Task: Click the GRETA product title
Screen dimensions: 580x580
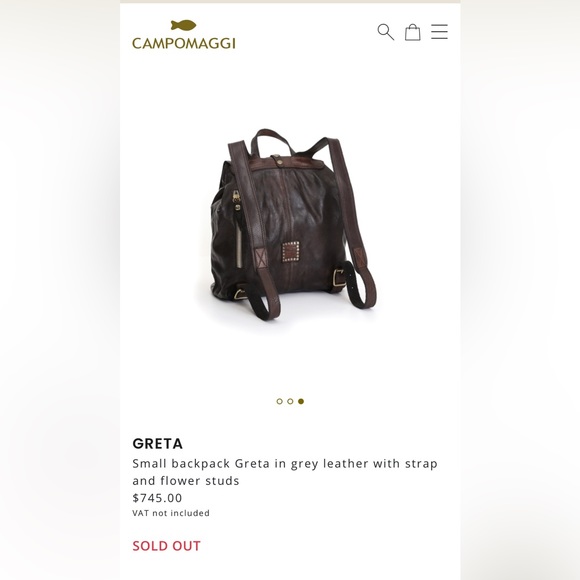Action: (x=158, y=444)
